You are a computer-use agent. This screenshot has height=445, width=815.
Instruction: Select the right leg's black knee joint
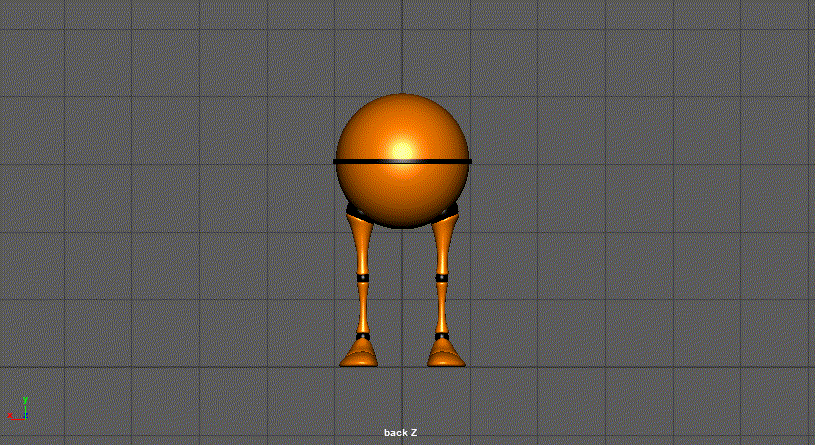pyautogui.click(x=442, y=278)
